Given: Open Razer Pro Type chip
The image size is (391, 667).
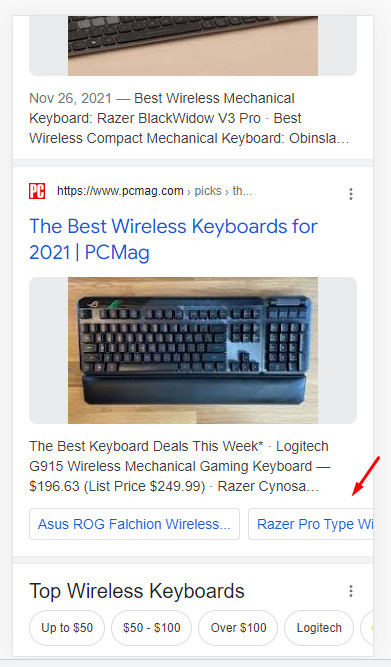Looking at the screenshot, I should point(311,524).
